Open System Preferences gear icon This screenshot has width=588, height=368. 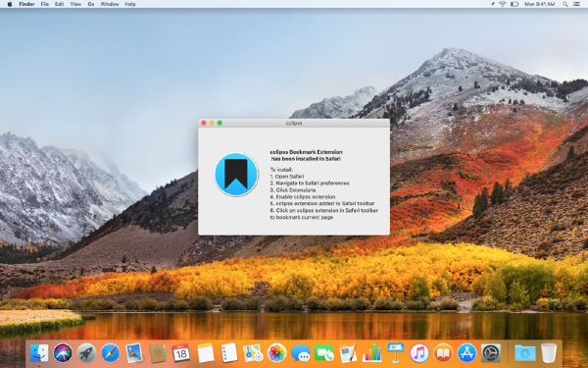point(491,353)
